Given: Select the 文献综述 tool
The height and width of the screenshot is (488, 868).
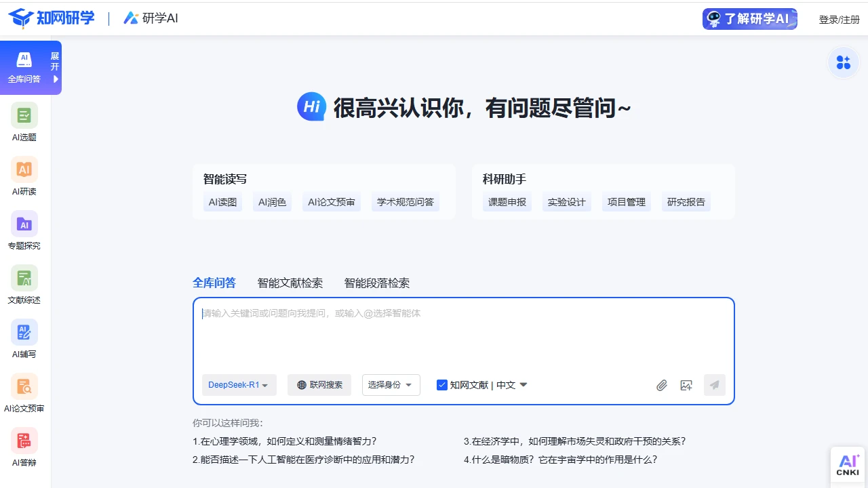Looking at the screenshot, I should pyautogui.click(x=24, y=285).
